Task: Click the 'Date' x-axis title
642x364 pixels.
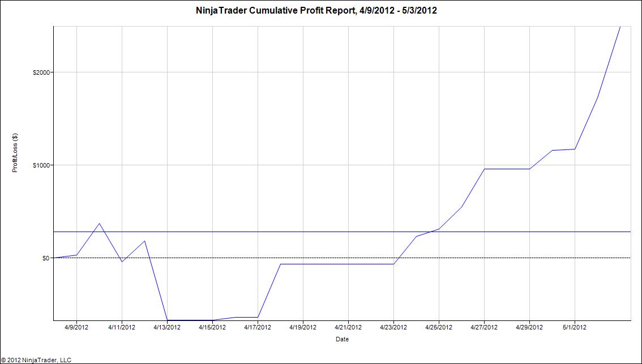Action: (x=343, y=339)
